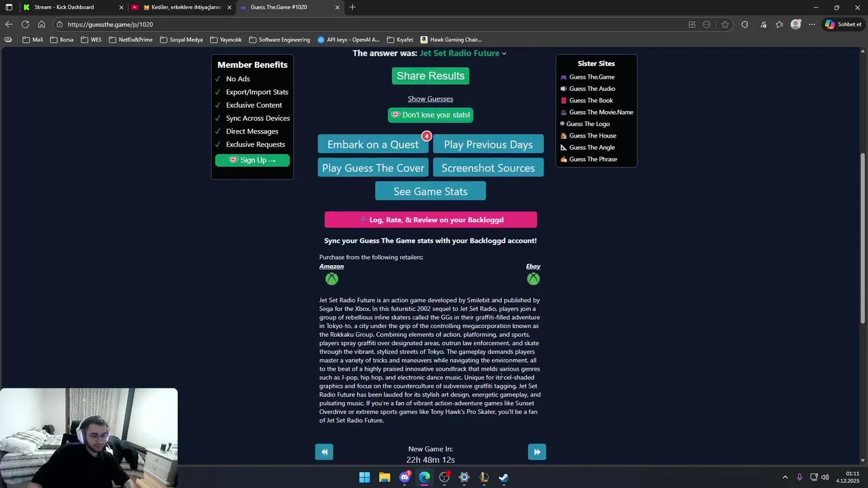Viewport: 868px width, 488px height.
Task: Open the Copilot Sohbet et button
Action: click(x=844, y=24)
